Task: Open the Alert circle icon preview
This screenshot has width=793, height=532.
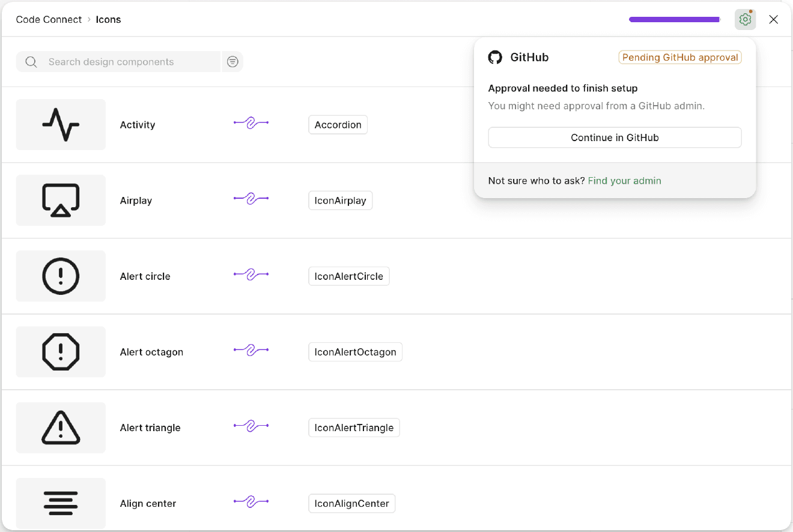Action: [x=60, y=276]
